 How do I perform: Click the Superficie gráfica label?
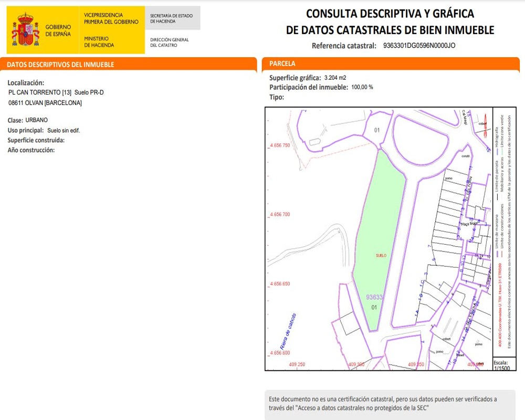(x=295, y=78)
